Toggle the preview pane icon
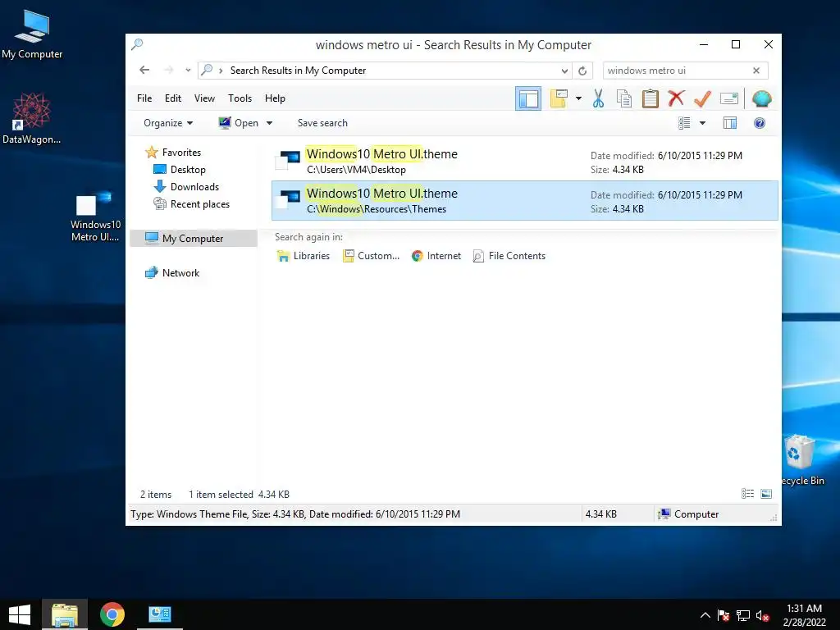Image resolution: width=840 pixels, height=630 pixels. [x=729, y=123]
